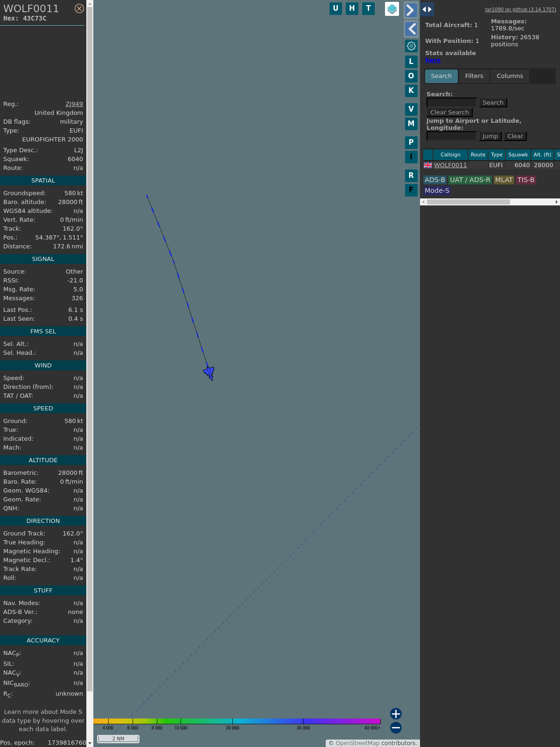Switch to the Search tab
Image resolution: width=560 pixels, height=747 pixels.
(x=441, y=76)
